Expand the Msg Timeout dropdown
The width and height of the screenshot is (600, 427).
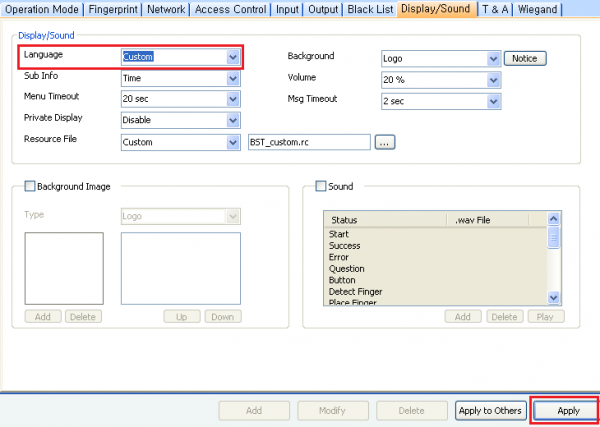tap(493, 101)
